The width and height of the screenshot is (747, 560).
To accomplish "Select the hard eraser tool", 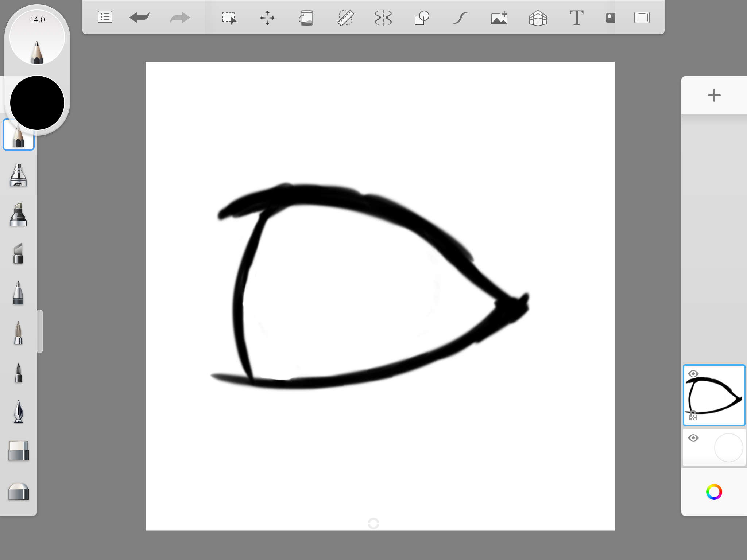I will coord(18,451).
